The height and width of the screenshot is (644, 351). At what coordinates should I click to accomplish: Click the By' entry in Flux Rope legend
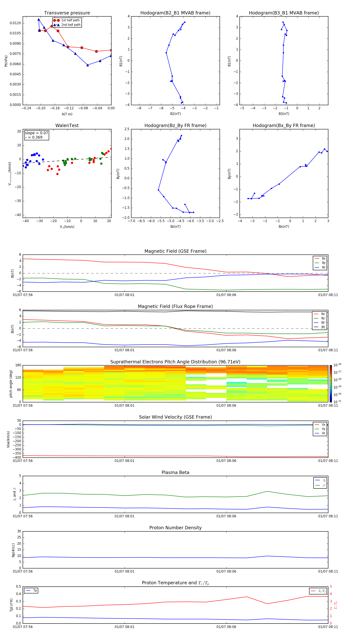point(320,318)
